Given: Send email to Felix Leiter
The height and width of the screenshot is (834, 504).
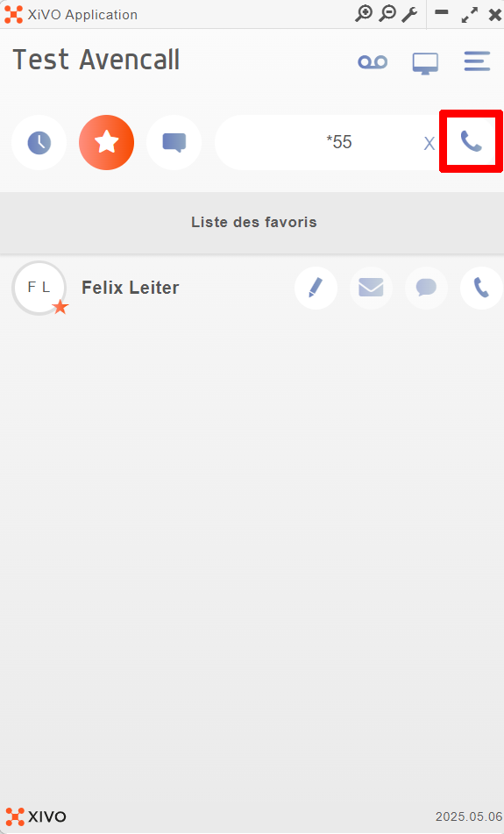Looking at the screenshot, I should tap(371, 288).
